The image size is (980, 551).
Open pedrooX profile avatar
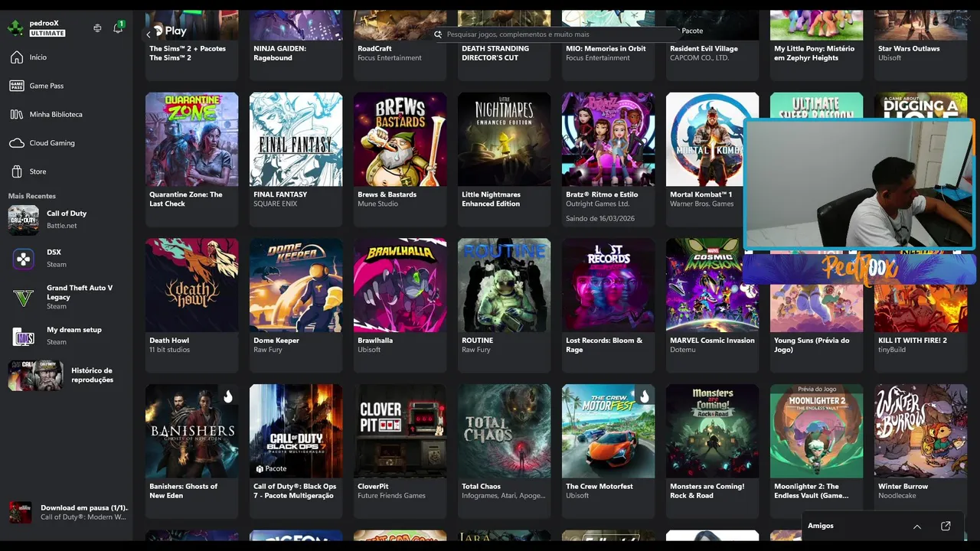[15, 28]
